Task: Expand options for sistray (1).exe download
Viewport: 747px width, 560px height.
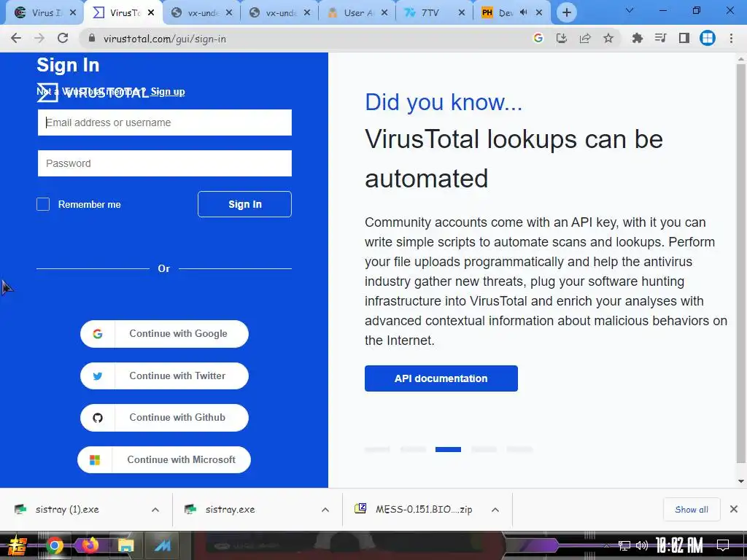Action: [x=155, y=510]
